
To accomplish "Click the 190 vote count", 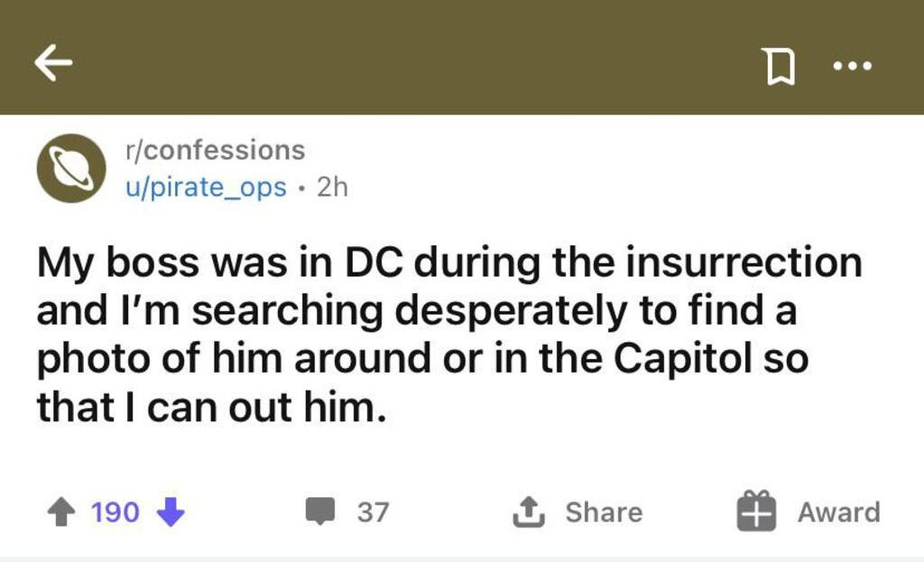I will (x=115, y=512).
